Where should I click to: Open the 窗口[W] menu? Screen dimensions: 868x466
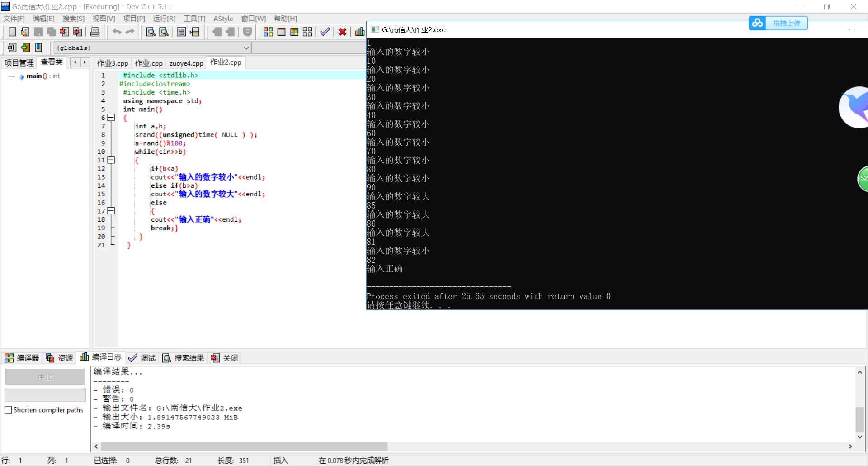tap(254, 19)
